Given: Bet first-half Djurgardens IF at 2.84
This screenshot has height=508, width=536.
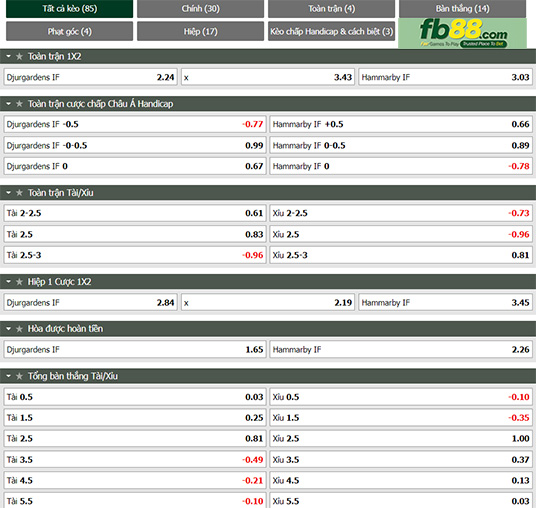Looking at the screenshot, I should [x=91, y=303].
